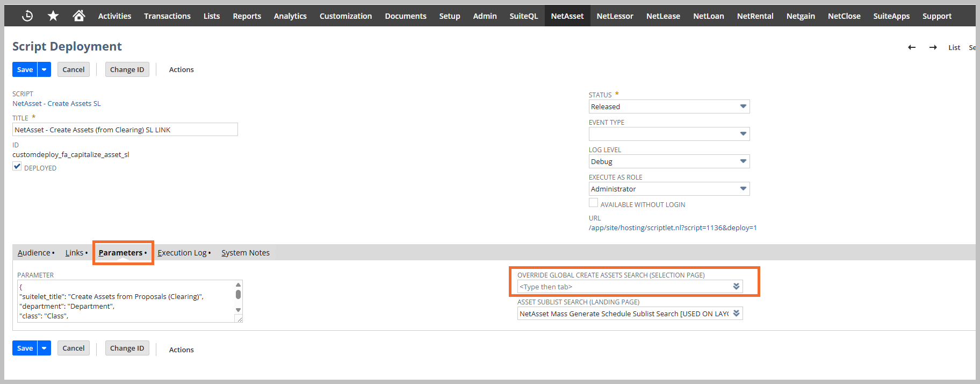Screen dimensions: 980x384
Task: Go to previous record with left arrow
Action: click(x=912, y=47)
